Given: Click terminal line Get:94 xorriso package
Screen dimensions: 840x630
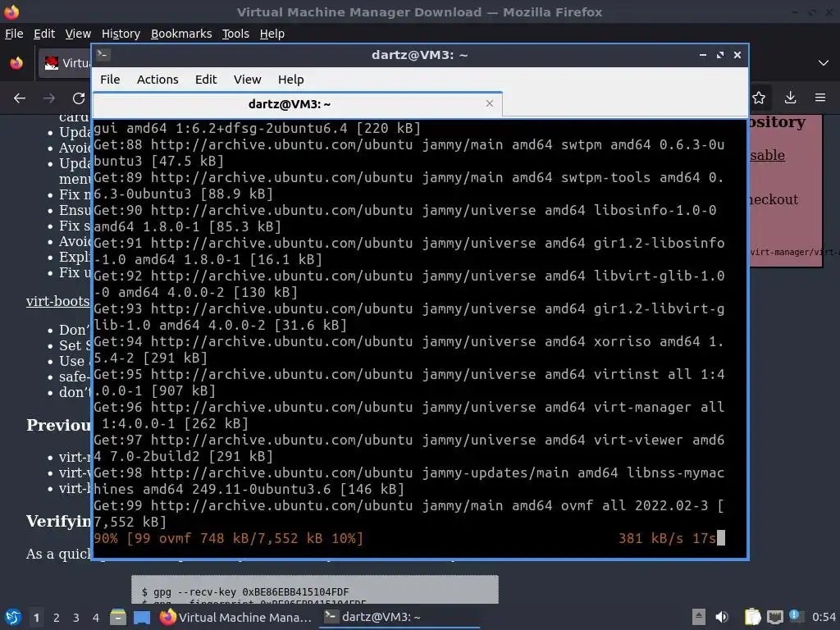Looking at the screenshot, I should pos(409,349).
